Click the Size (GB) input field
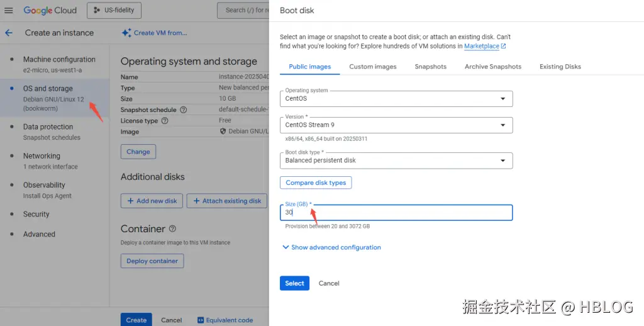 coord(396,213)
